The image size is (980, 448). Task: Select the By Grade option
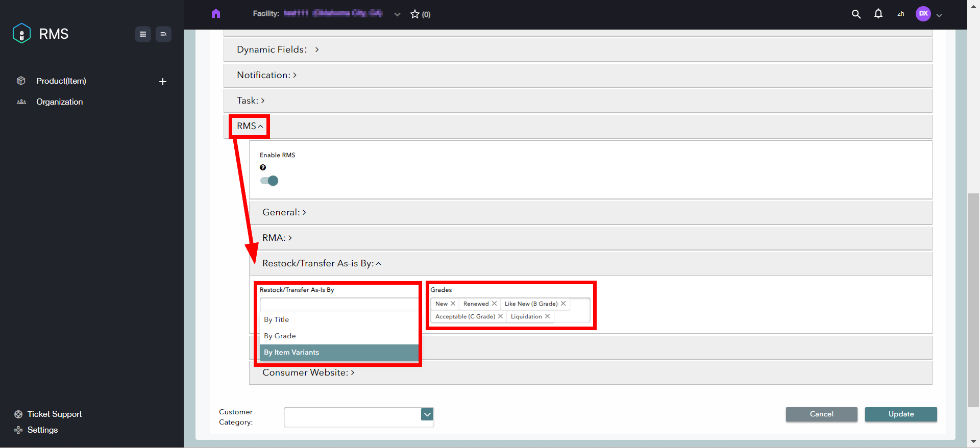point(280,336)
